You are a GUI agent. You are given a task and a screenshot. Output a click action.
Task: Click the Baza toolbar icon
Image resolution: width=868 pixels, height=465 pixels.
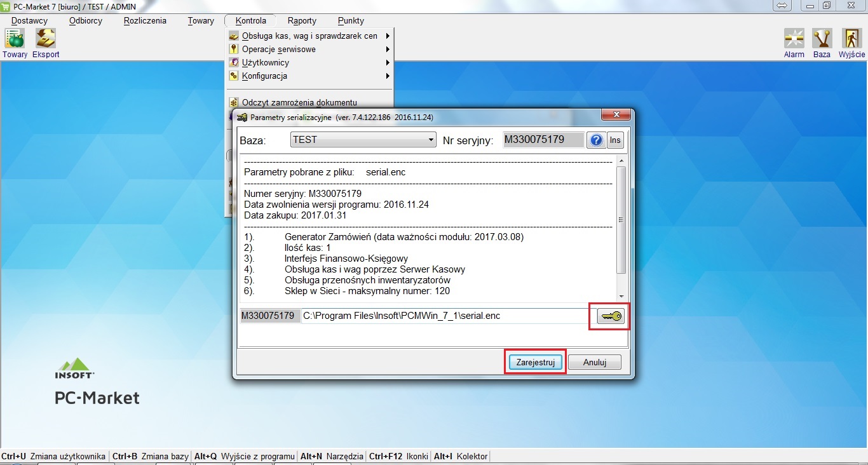822,39
